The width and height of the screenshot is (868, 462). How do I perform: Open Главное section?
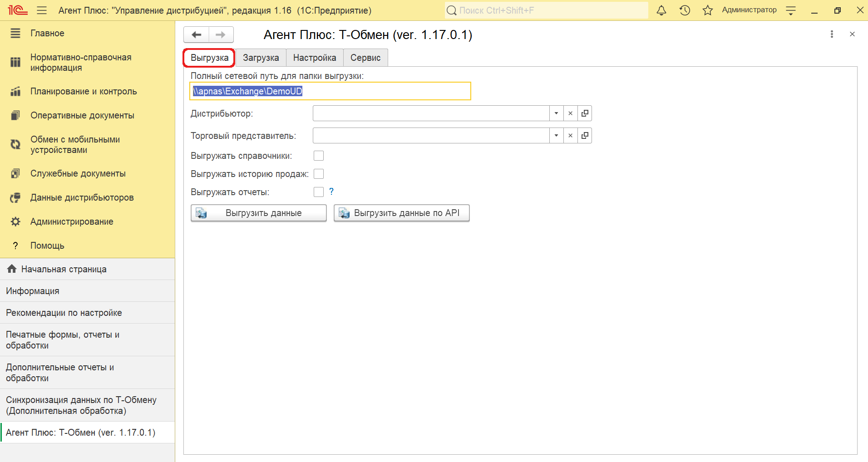click(x=87, y=33)
